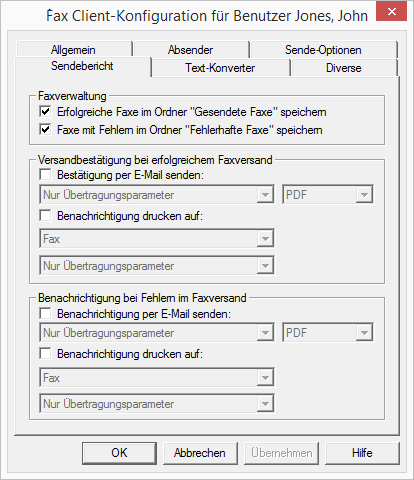
Task: Expand the Fax printer dropdown in success section
Action: (x=157, y=239)
